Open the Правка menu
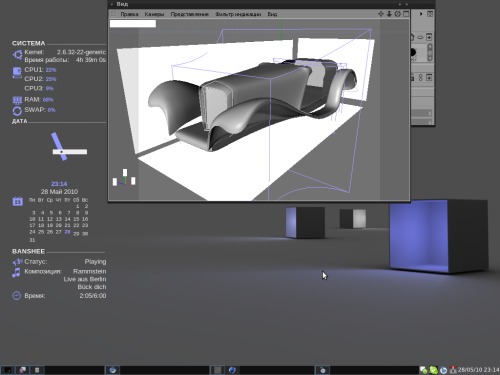Image resolution: width=500 pixels, height=375 pixels. [x=129, y=14]
